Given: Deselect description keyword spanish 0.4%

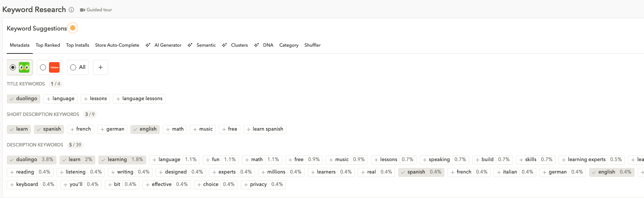Looking at the screenshot, I should tap(421, 172).
